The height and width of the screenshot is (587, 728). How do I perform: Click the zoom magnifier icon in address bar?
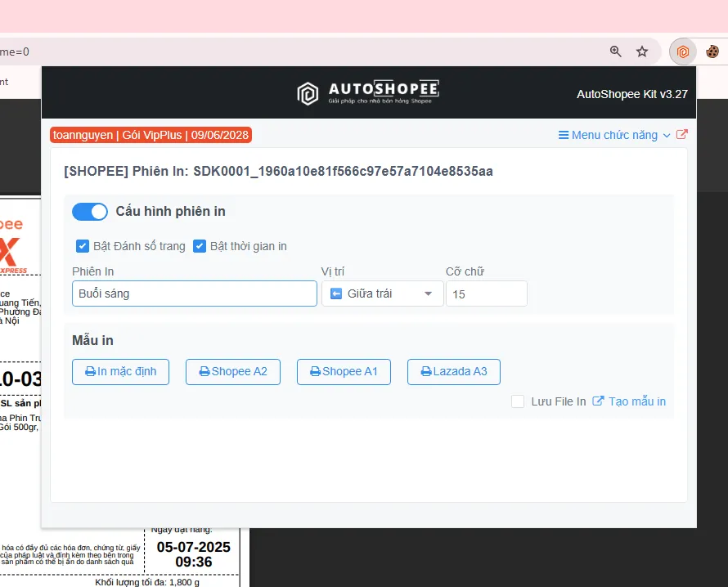tap(616, 52)
